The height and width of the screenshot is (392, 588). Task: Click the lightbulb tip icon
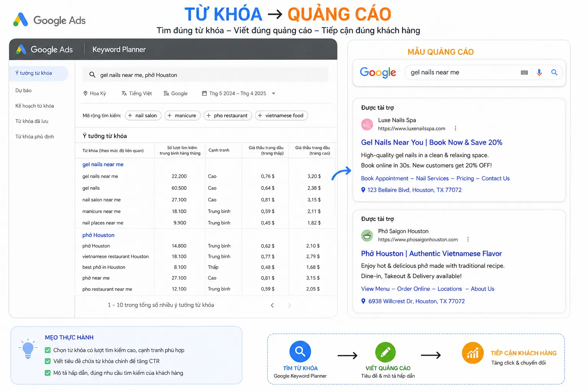(28, 349)
